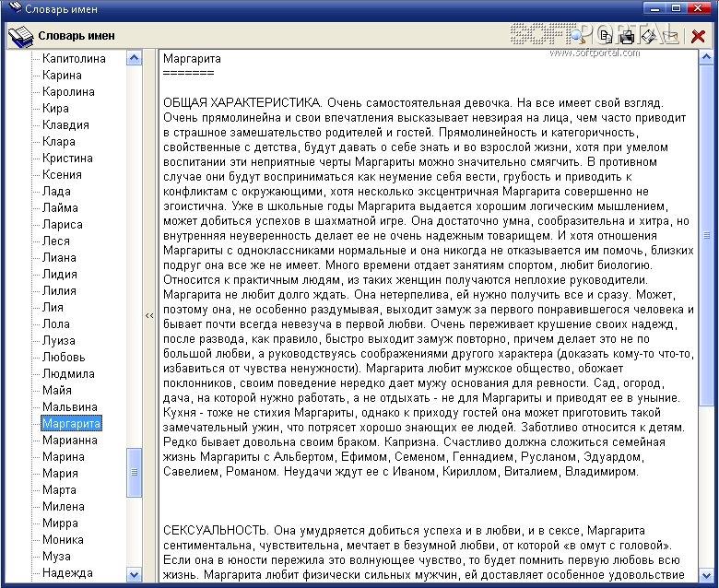Select the name Луиза

(x=59, y=340)
